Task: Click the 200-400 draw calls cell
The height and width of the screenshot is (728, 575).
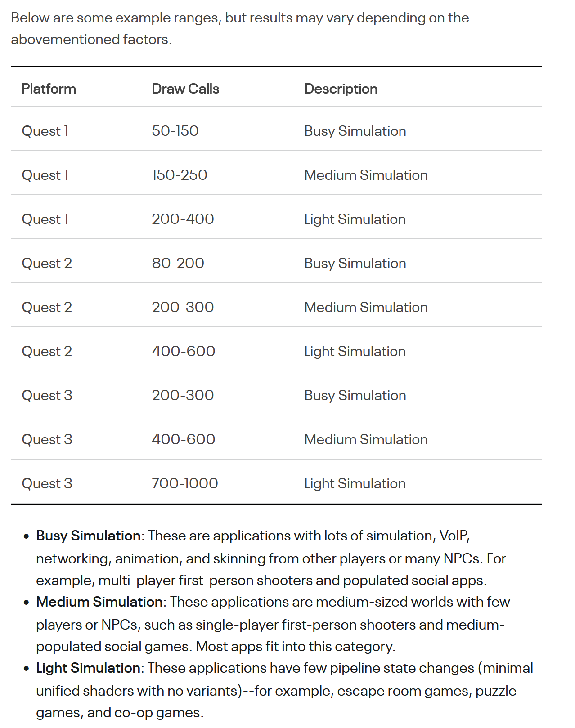Action: click(183, 219)
